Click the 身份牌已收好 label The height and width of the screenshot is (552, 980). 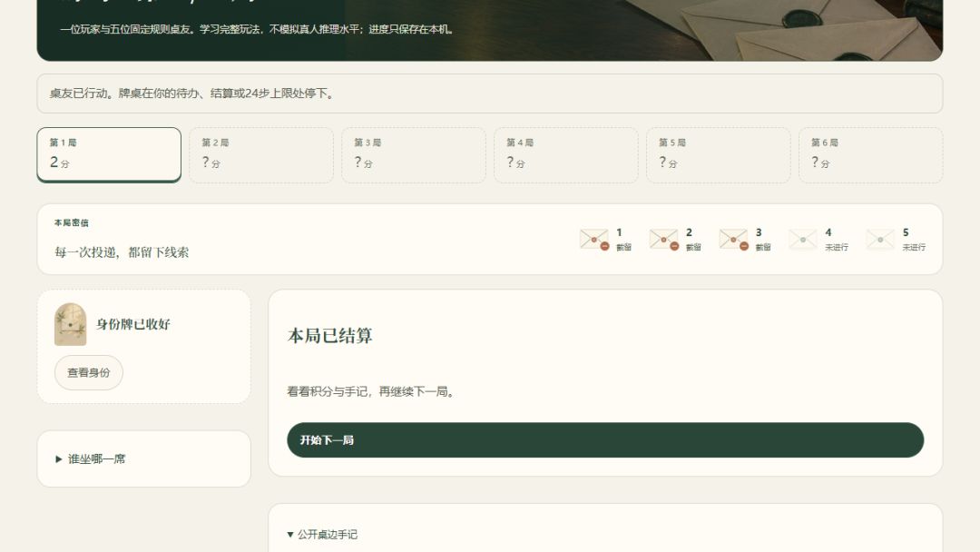(x=133, y=324)
